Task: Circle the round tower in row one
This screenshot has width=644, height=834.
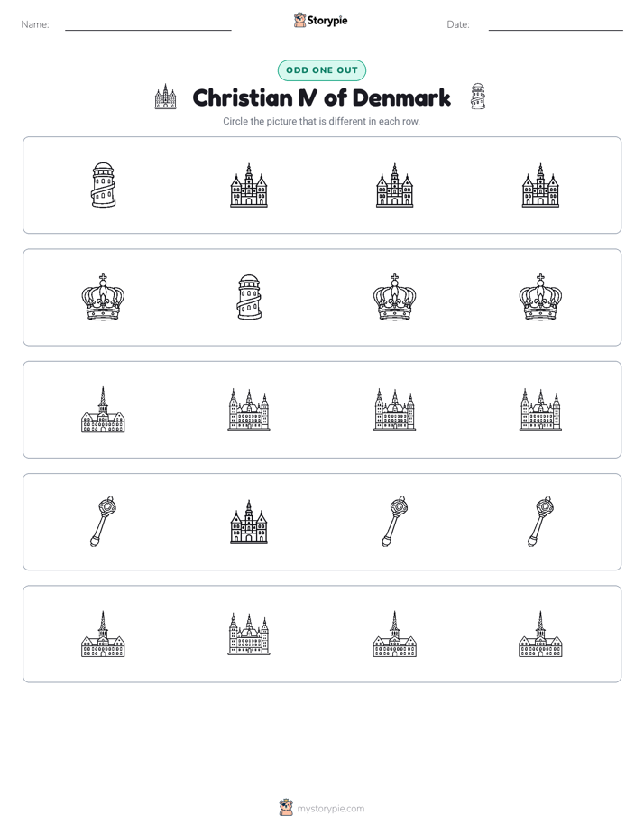Action: pos(103,185)
